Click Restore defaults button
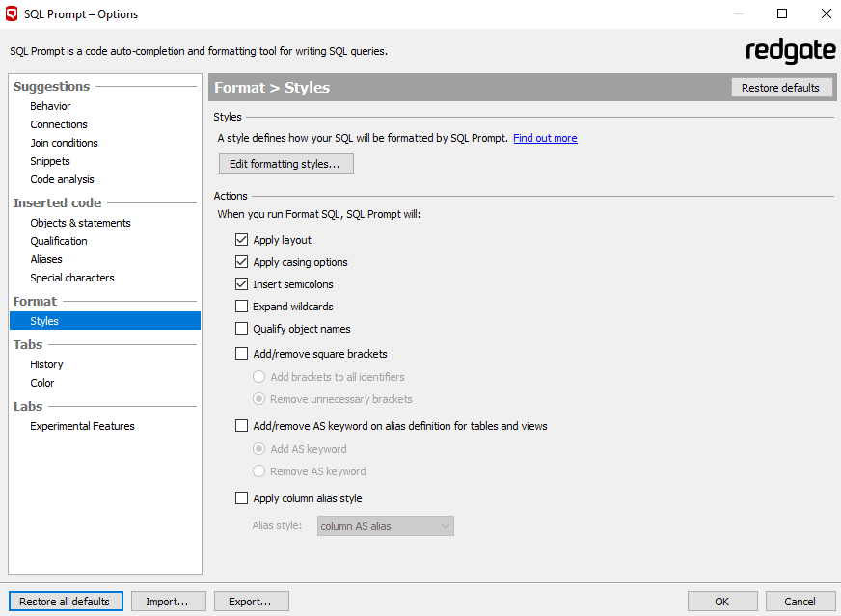Screen dimensions: 841x616 tap(780, 88)
